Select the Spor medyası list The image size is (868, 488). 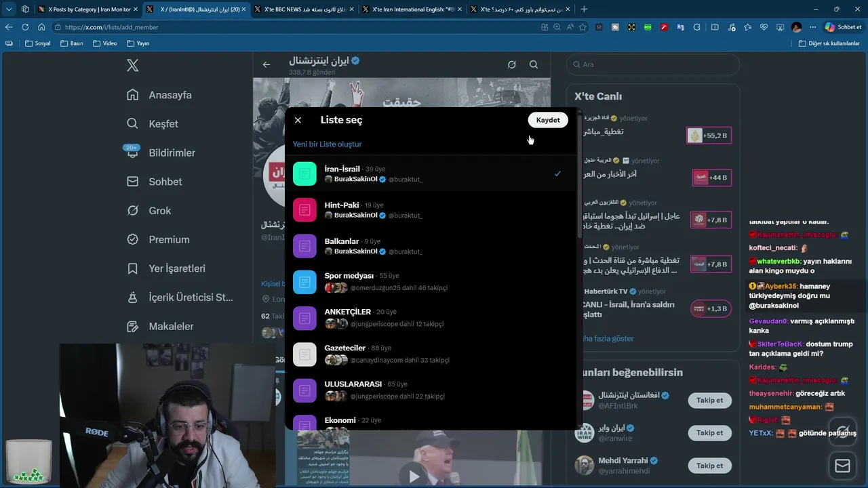pos(431,282)
